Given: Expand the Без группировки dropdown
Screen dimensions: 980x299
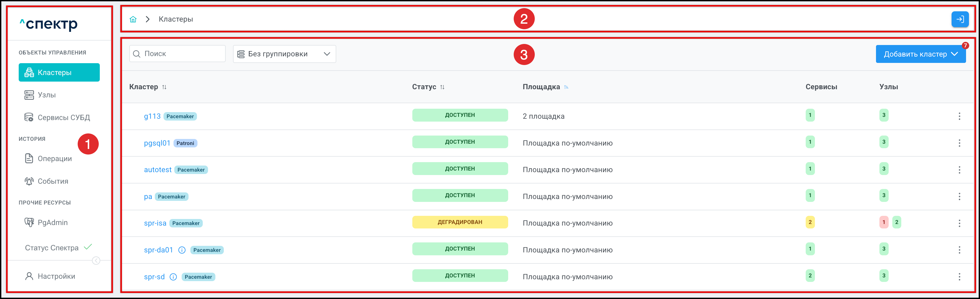Looking at the screenshot, I should coord(284,54).
